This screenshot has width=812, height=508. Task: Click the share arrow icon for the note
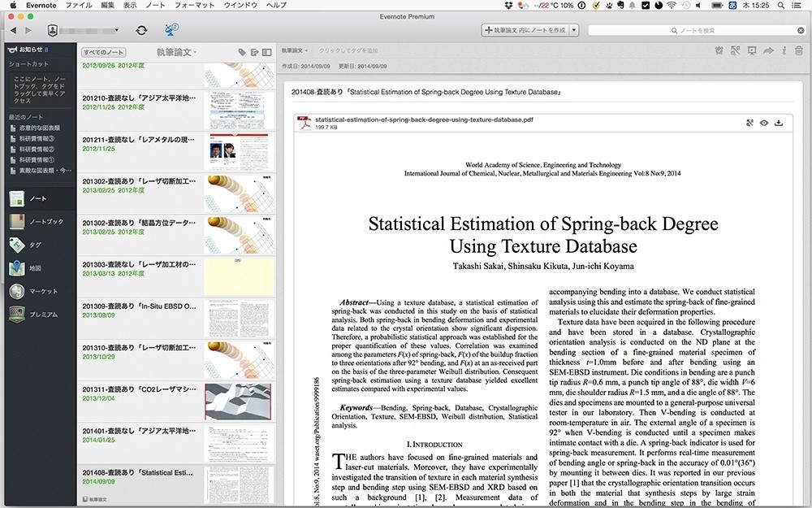tap(768, 51)
